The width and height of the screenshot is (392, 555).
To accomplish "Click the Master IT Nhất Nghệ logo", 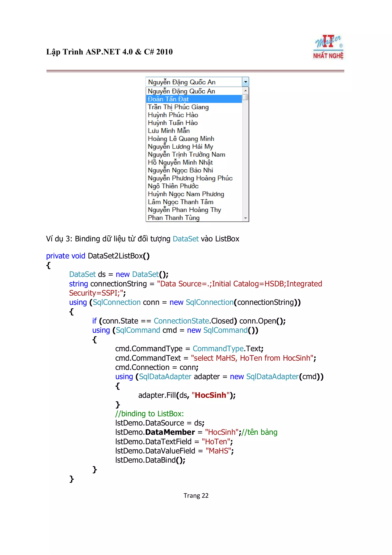I will coord(328,47).
